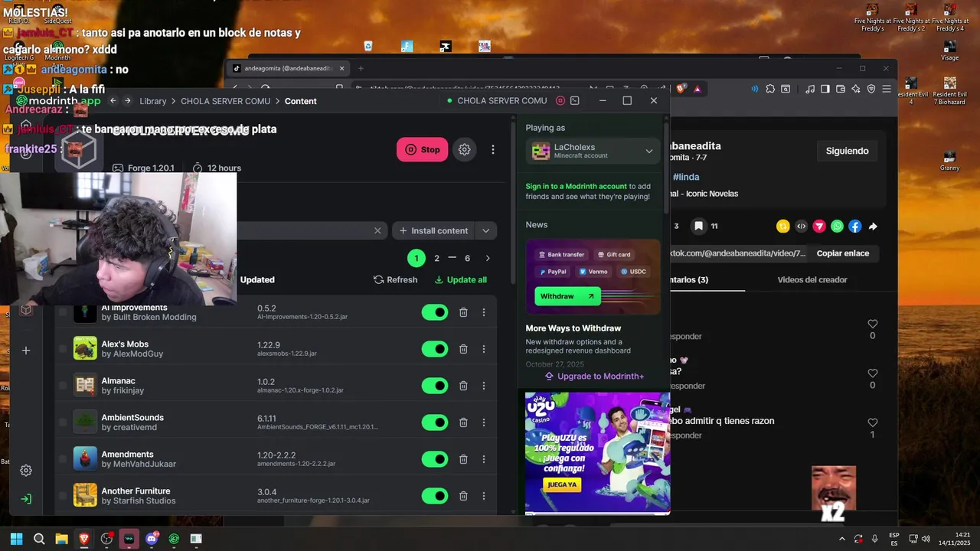Disable Almanac mod toggle
The image size is (980, 551).
(x=435, y=386)
